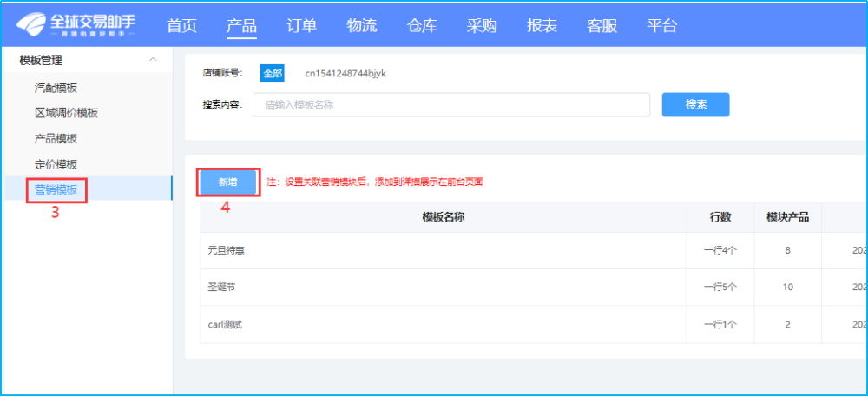Collapse the 模板管理 section chevron
Screen dimensions: 868x397
(x=154, y=59)
